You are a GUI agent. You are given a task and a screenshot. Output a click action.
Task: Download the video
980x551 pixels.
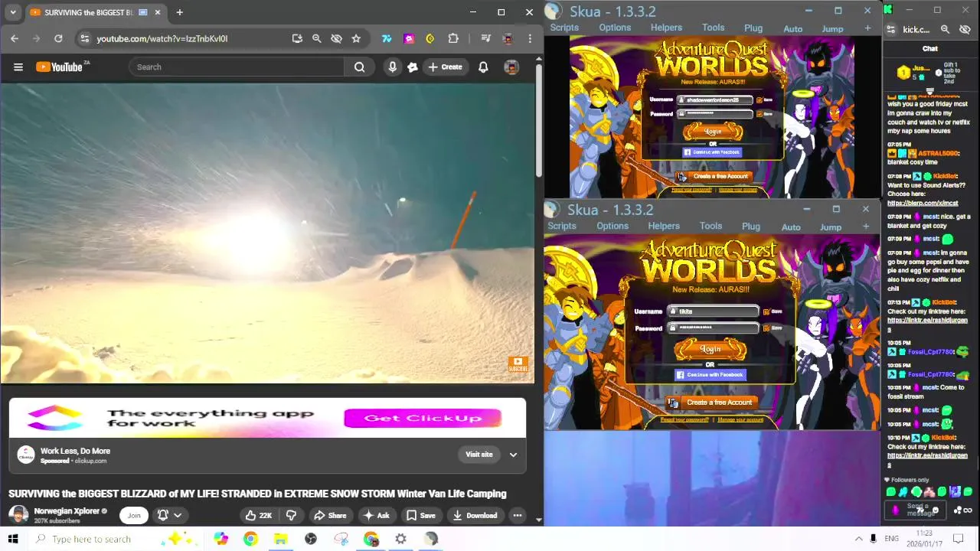tap(475, 515)
